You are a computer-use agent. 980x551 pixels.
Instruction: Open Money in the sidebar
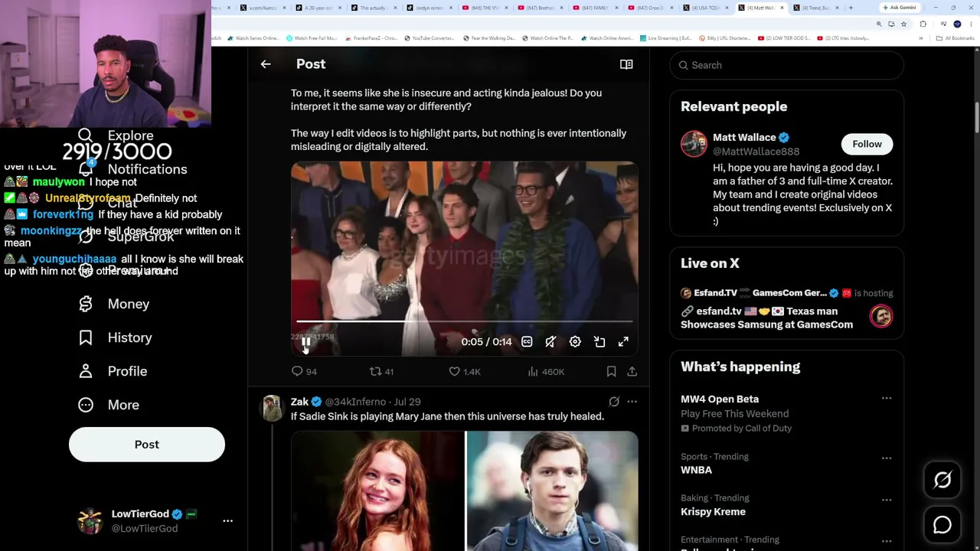point(114,304)
